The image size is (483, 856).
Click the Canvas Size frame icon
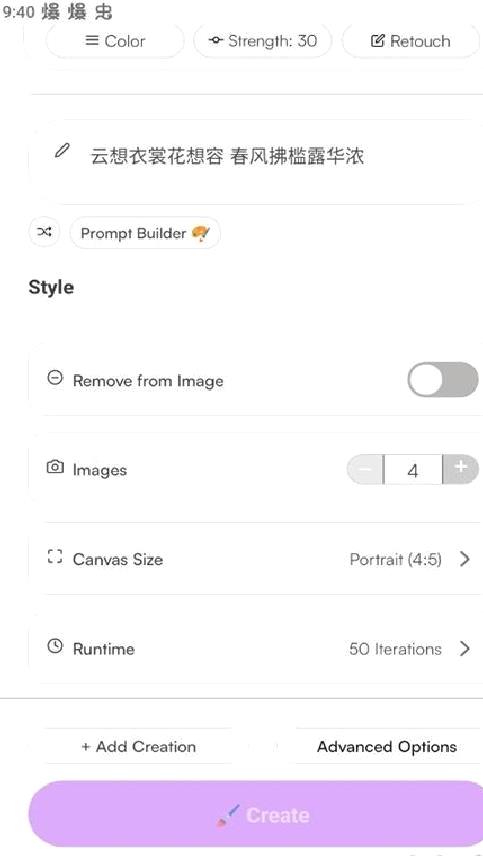click(55, 557)
